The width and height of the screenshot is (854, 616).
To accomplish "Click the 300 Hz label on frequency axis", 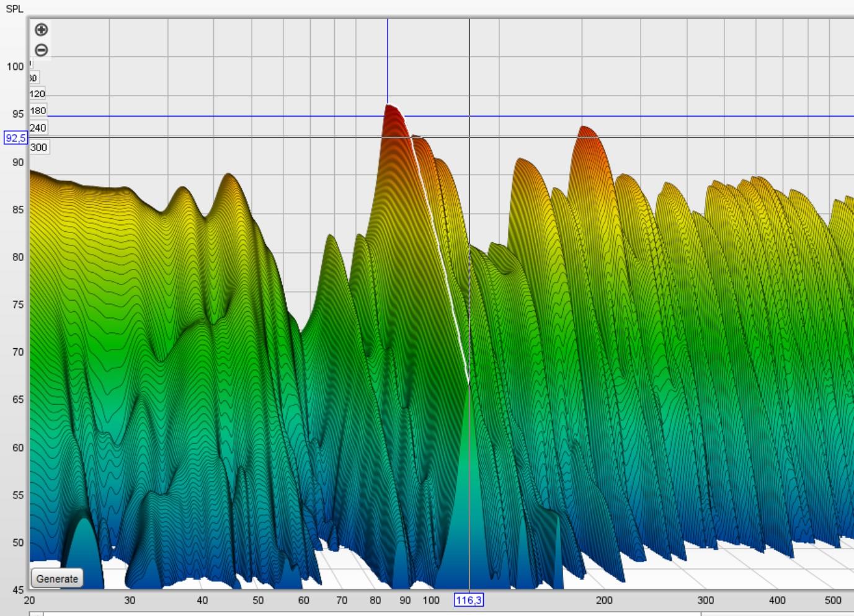I will point(705,600).
